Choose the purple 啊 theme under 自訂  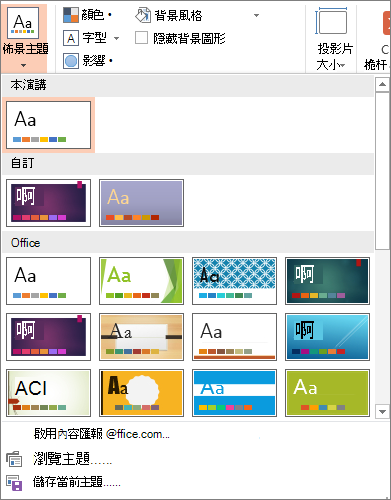[x=48, y=203]
